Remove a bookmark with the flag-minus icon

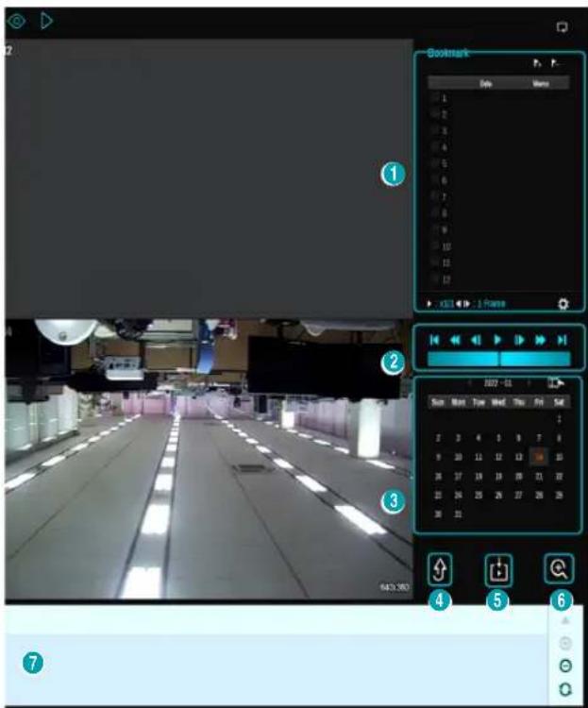pyautogui.click(x=556, y=63)
